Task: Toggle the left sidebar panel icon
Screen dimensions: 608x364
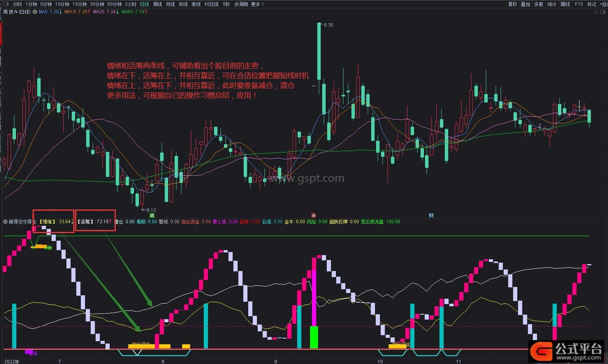Action: (x=6, y=4)
